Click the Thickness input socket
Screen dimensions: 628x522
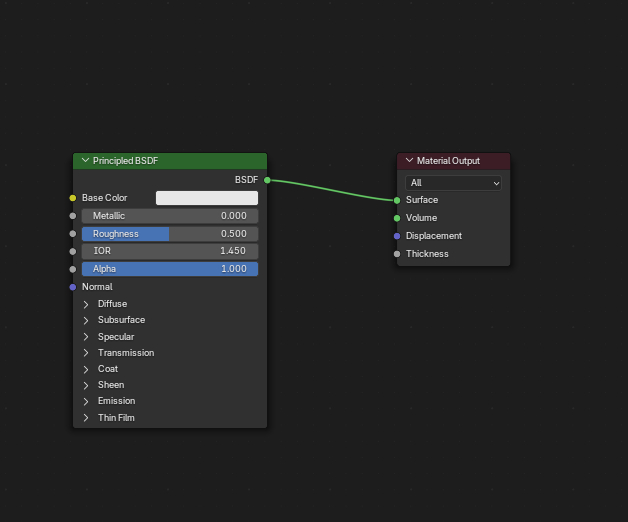click(x=397, y=254)
